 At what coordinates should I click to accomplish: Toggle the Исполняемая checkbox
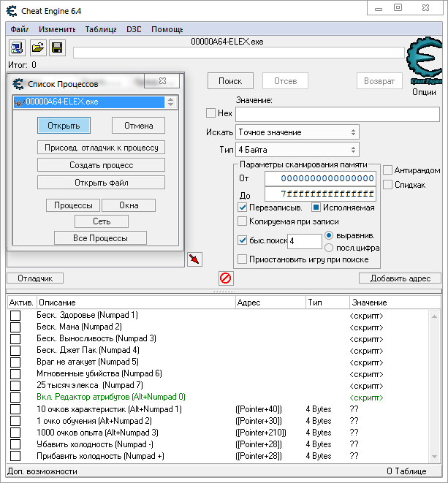click(x=316, y=208)
